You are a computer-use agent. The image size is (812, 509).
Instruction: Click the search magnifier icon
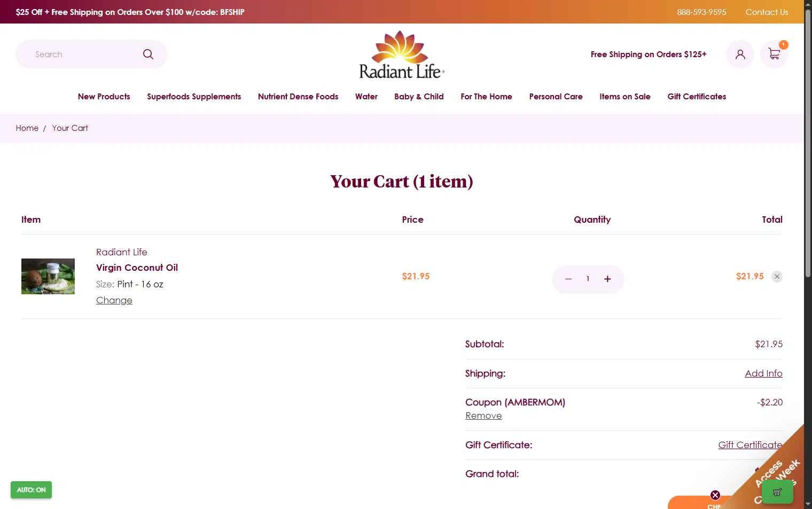[148, 54]
